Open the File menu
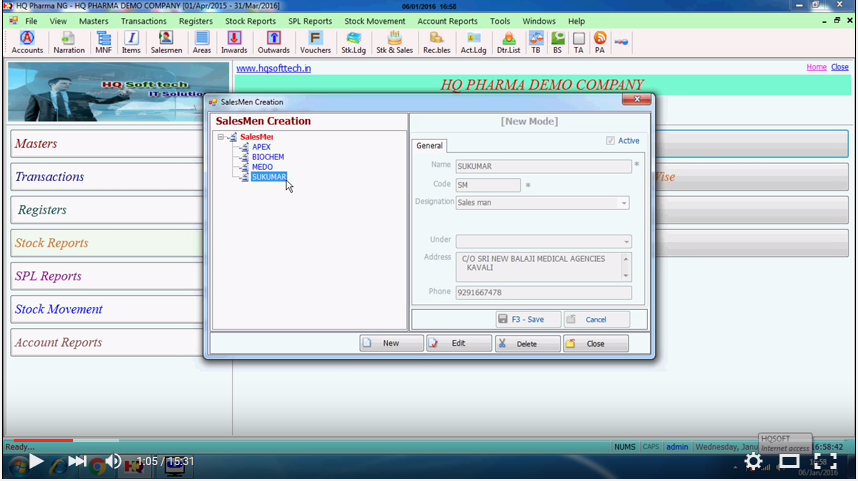The image size is (858, 481). coord(31,21)
